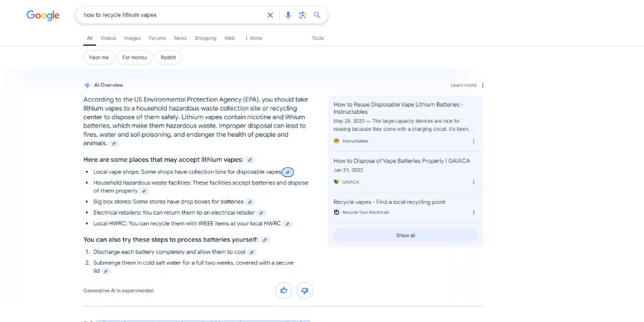This screenshot has height=322, width=644.
Task: Open three-dot menu for Recycle Your Electricals source
Action: (474, 213)
